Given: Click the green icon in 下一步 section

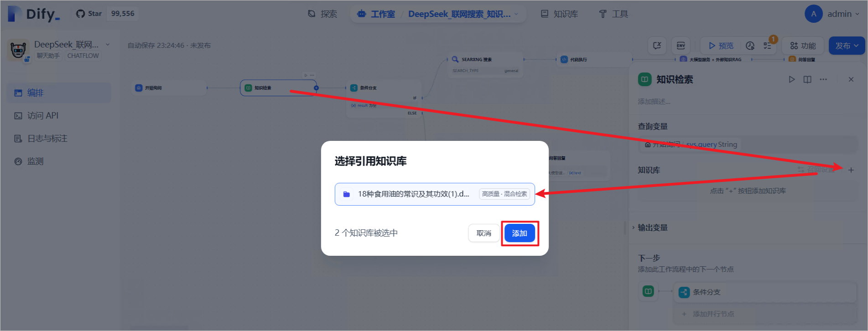Looking at the screenshot, I should click(648, 291).
